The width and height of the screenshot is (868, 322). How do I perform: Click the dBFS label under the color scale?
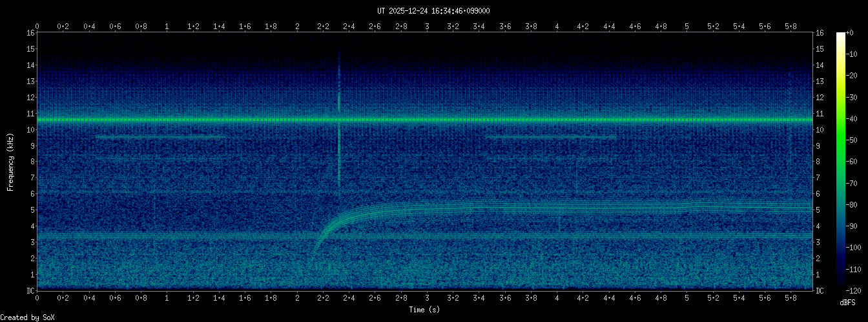click(x=847, y=303)
